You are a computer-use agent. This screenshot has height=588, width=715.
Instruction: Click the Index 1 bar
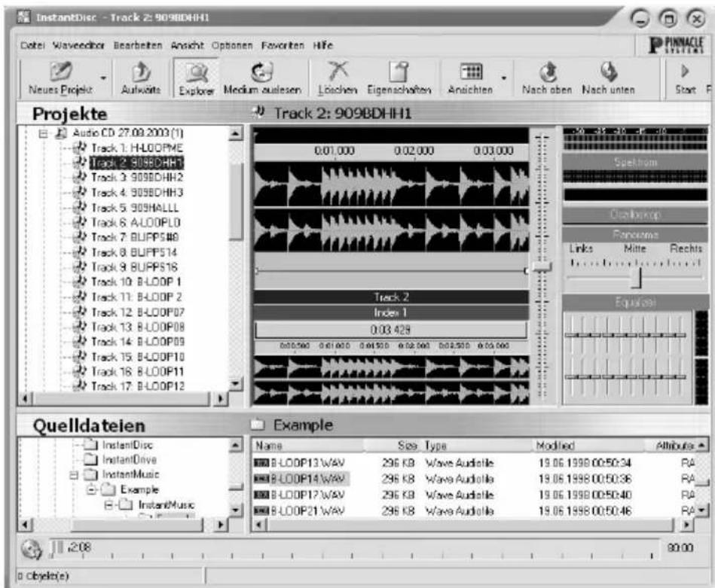point(391,312)
